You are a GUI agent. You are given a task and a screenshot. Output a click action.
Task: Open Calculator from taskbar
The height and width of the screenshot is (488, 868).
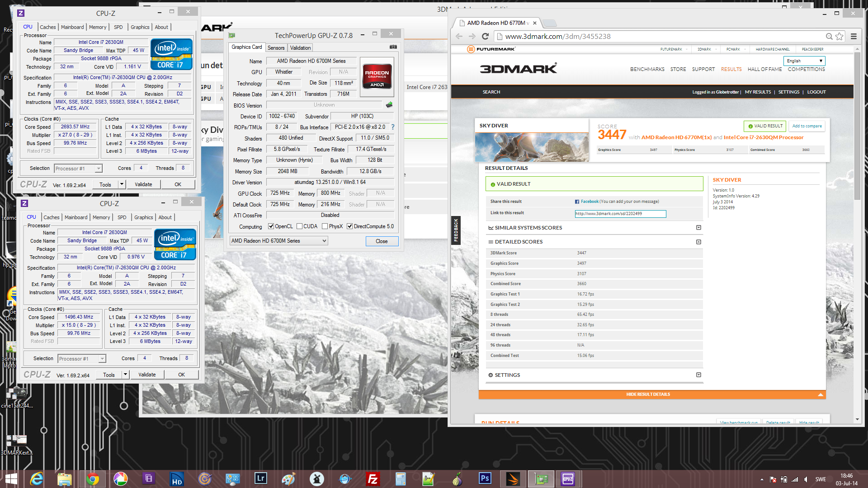[x=401, y=479]
